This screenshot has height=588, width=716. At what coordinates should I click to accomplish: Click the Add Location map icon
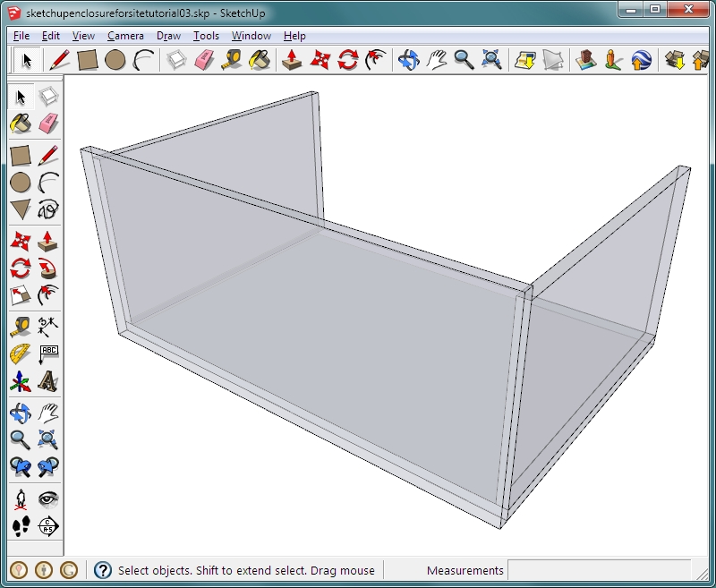(x=525, y=60)
